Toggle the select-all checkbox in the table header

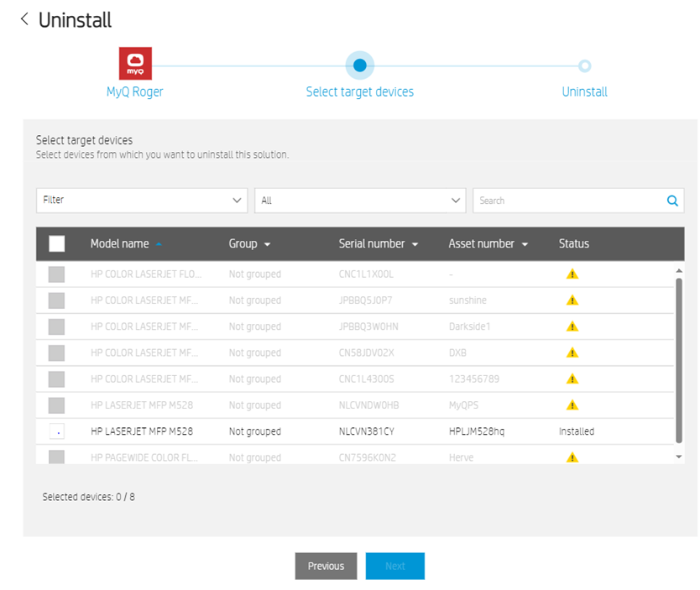[57, 243]
